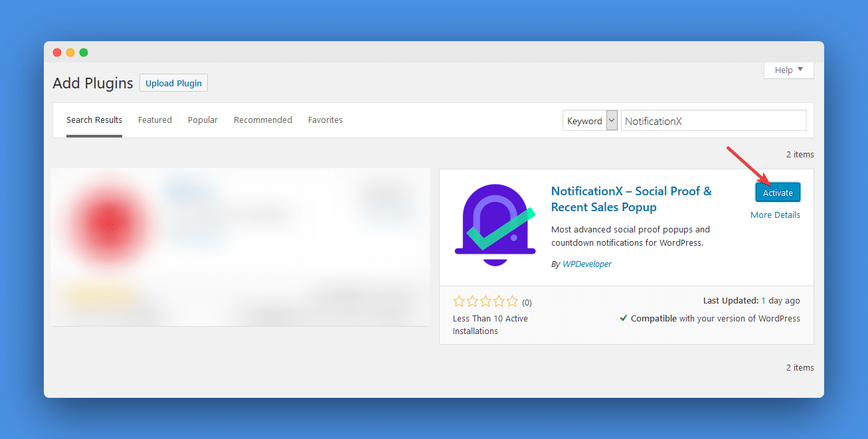This screenshot has height=439, width=868.
Task: Click the star rating for NotificationX
Action: [486, 302]
